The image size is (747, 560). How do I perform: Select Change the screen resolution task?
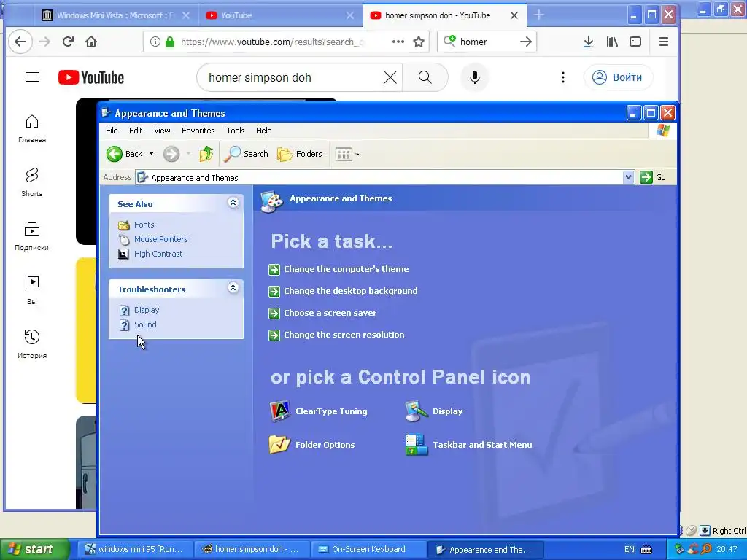[x=344, y=335]
